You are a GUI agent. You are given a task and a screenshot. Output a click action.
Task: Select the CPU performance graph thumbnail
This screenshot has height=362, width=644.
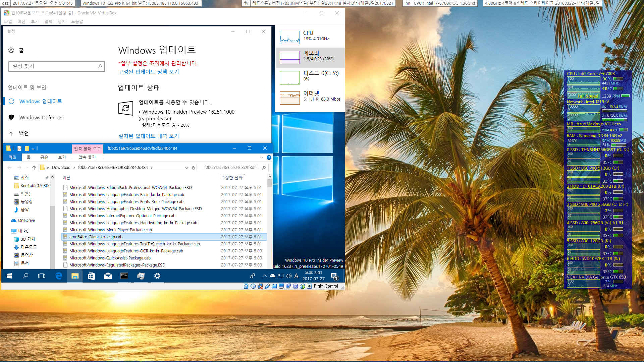(290, 38)
